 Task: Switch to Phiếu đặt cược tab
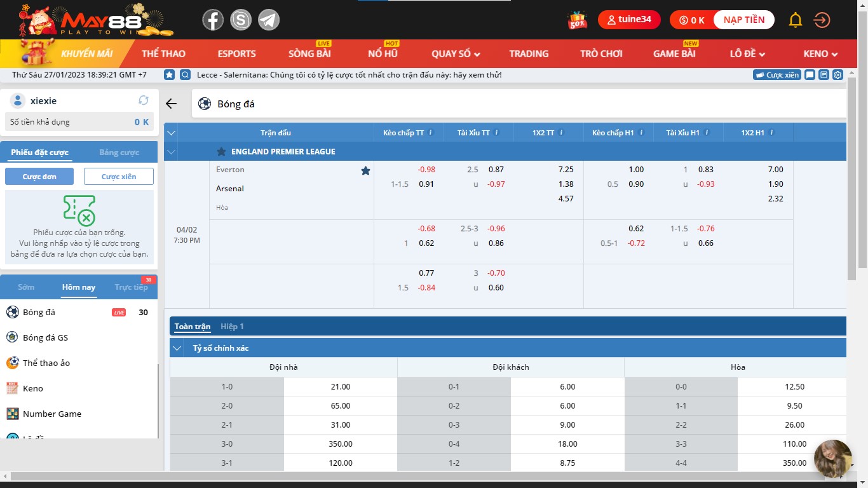pos(40,152)
